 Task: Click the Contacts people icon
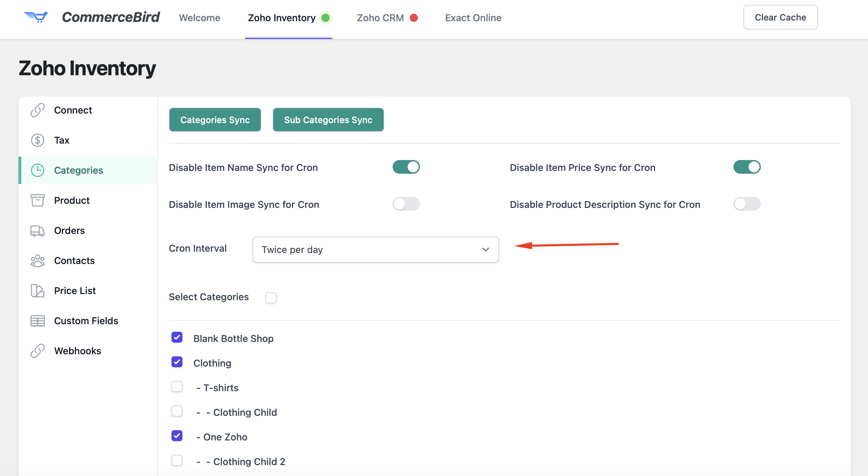[x=38, y=261]
